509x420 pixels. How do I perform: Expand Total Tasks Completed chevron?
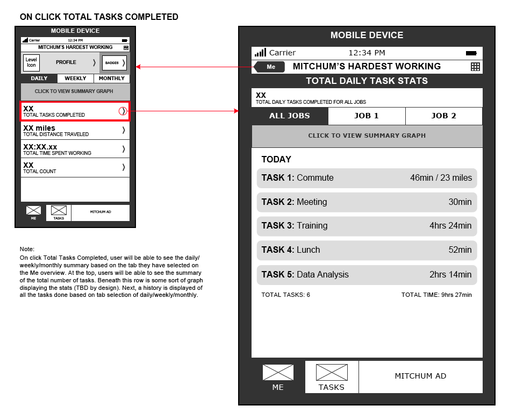(x=123, y=111)
